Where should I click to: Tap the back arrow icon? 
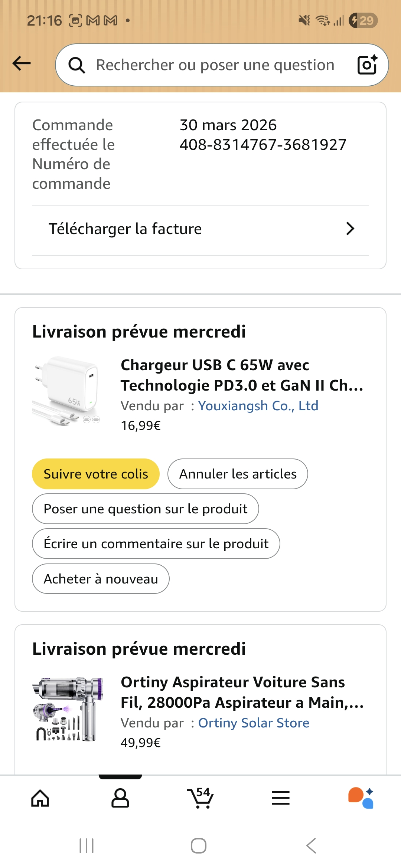pyautogui.click(x=22, y=63)
